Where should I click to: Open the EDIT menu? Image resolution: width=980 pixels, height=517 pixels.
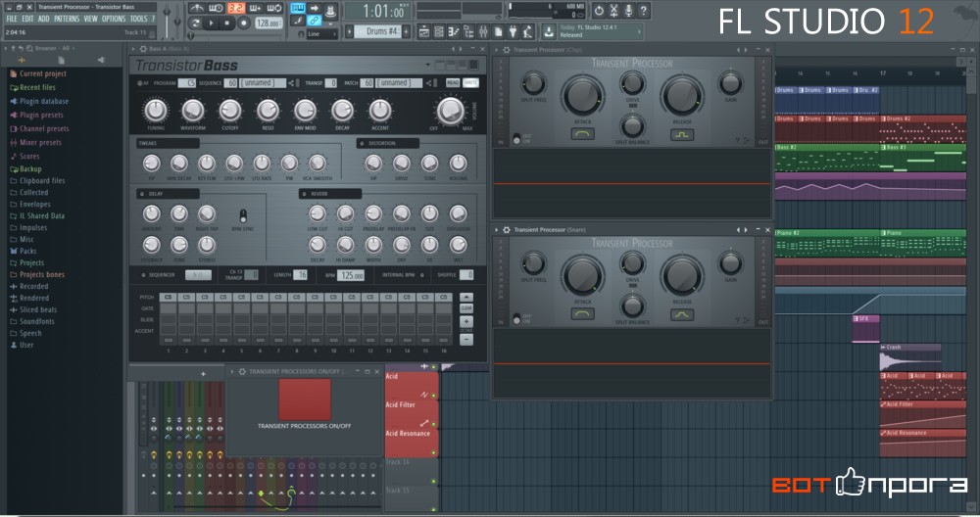point(28,19)
